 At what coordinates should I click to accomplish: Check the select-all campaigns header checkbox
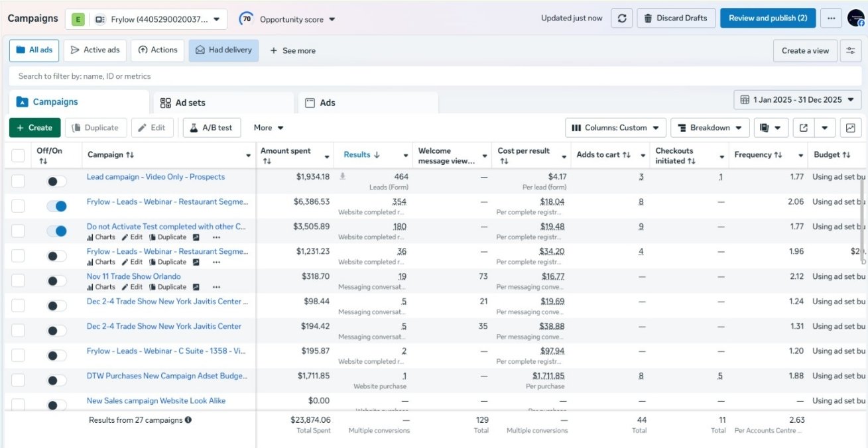18,156
